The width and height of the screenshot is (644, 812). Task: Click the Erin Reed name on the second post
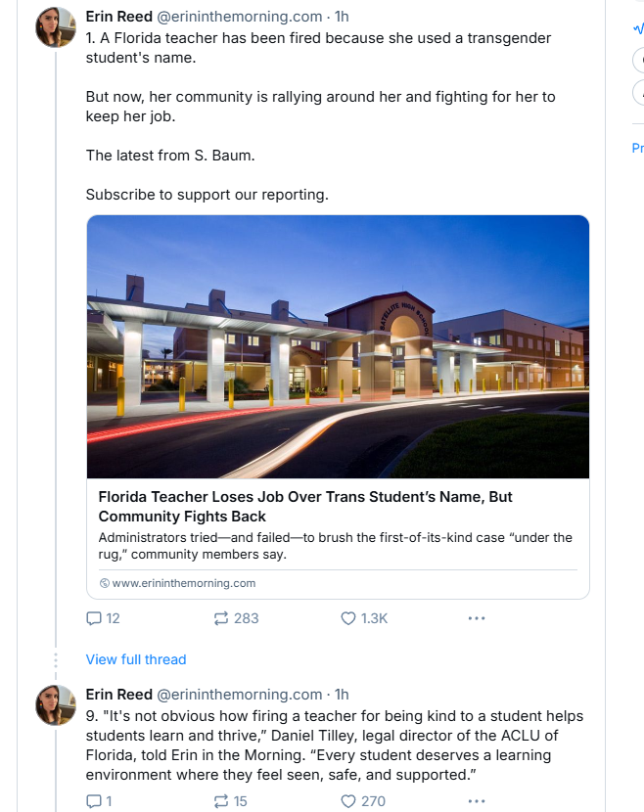tap(118, 695)
